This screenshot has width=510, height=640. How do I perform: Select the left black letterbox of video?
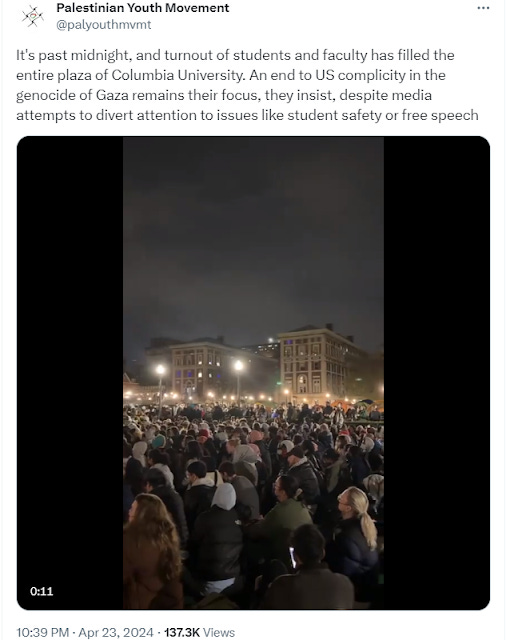[70, 373]
